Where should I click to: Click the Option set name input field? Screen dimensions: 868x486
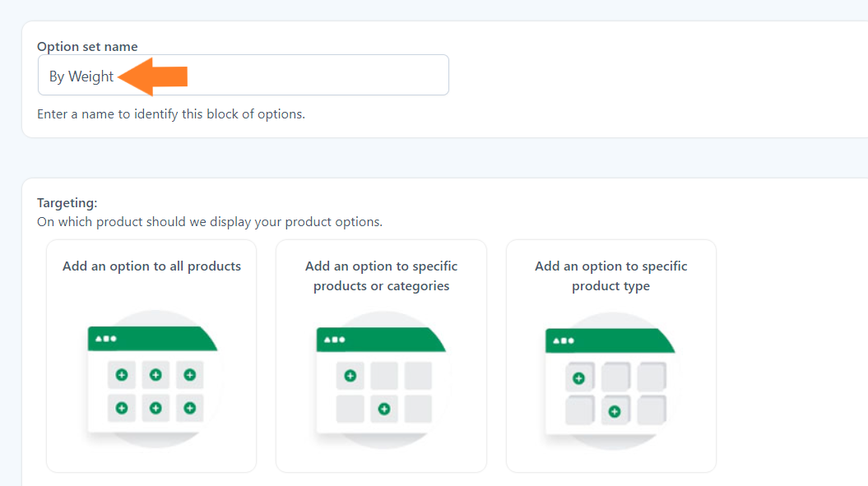pyautogui.click(x=243, y=75)
